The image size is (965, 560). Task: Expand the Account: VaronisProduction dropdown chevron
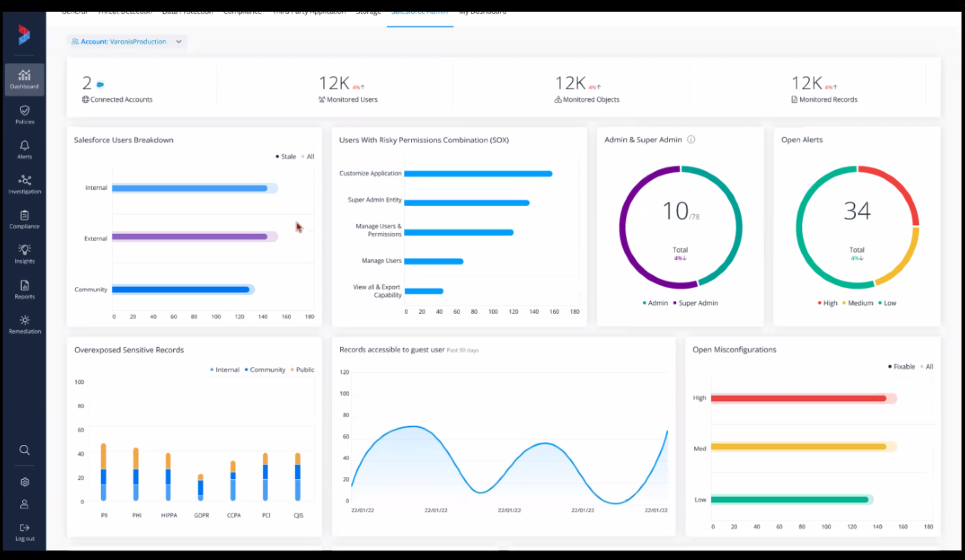[x=179, y=42]
